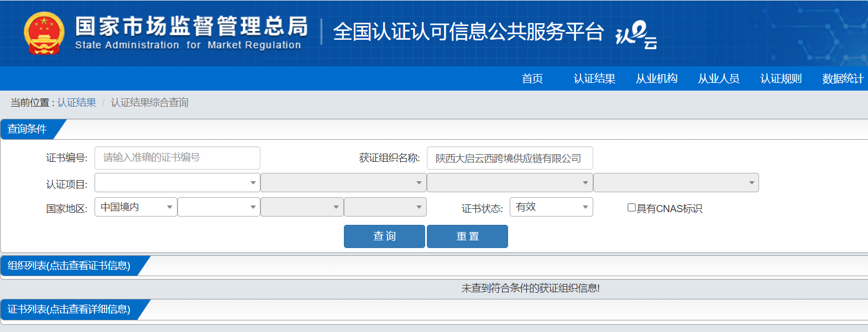
Task: Click the 认证项目: label
Action: click(66, 184)
